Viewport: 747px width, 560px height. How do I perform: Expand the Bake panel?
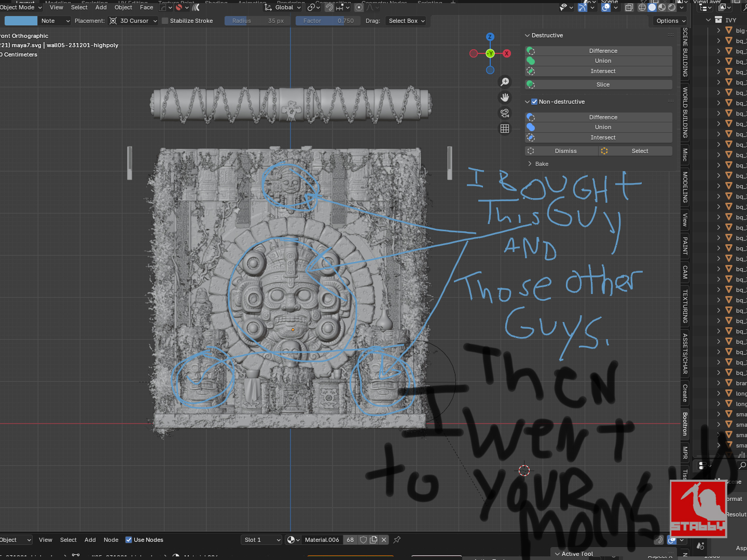530,164
